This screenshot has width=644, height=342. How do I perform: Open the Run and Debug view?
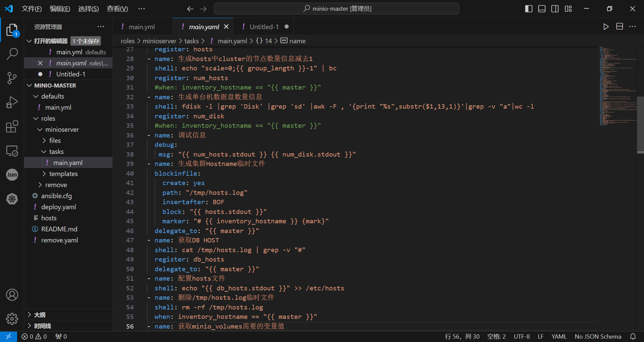pyautogui.click(x=12, y=102)
